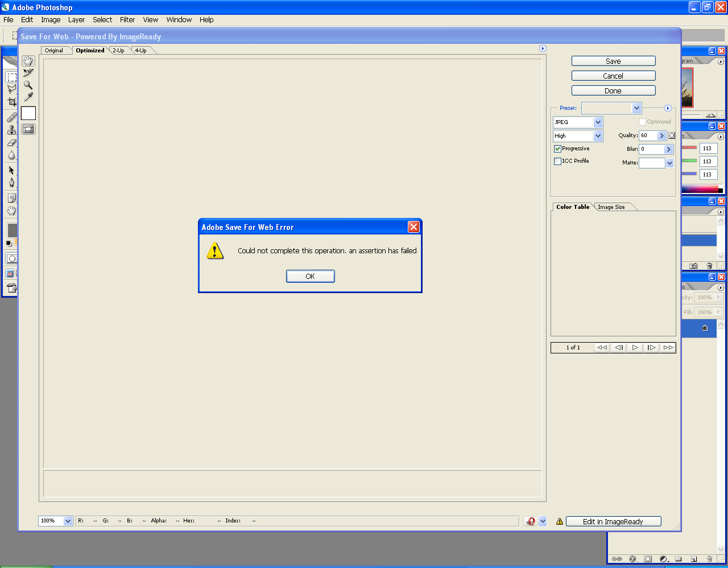Jump to the first animation frame
This screenshot has height=568, width=728.
[602, 347]
